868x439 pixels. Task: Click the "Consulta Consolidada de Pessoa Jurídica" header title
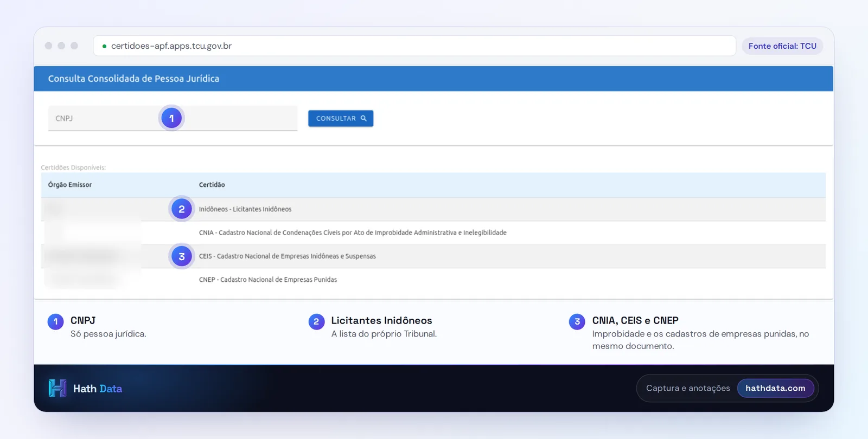[133, 79]
